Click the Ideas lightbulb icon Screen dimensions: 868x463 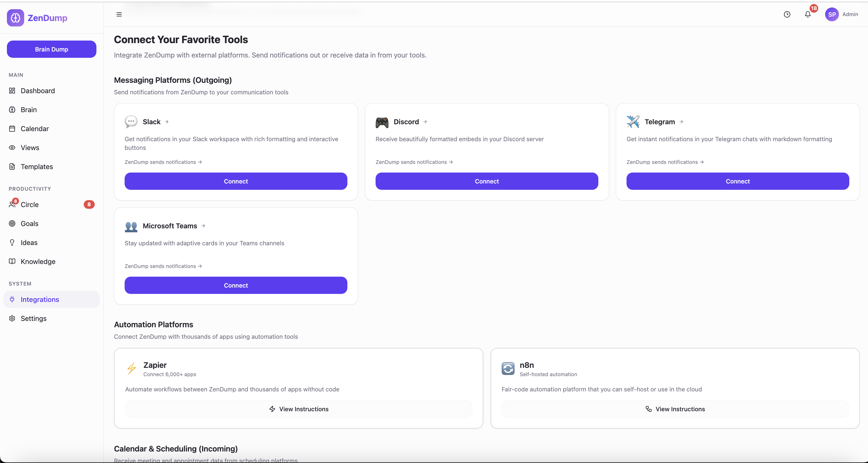click(x=12, y=242)
